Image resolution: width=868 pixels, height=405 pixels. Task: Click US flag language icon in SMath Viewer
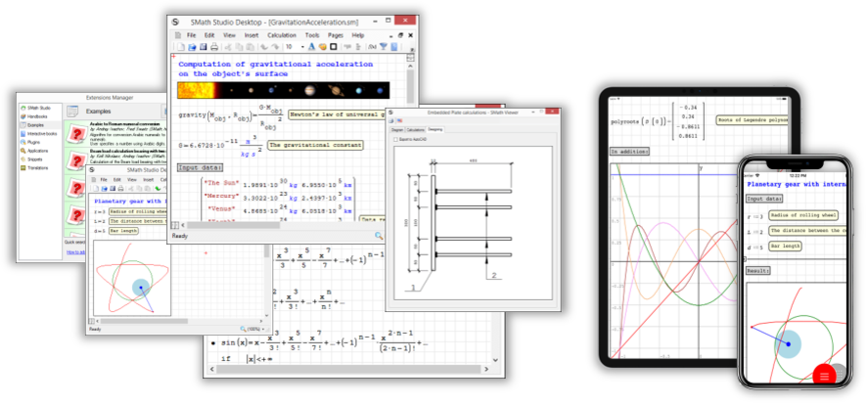(399, 120)
